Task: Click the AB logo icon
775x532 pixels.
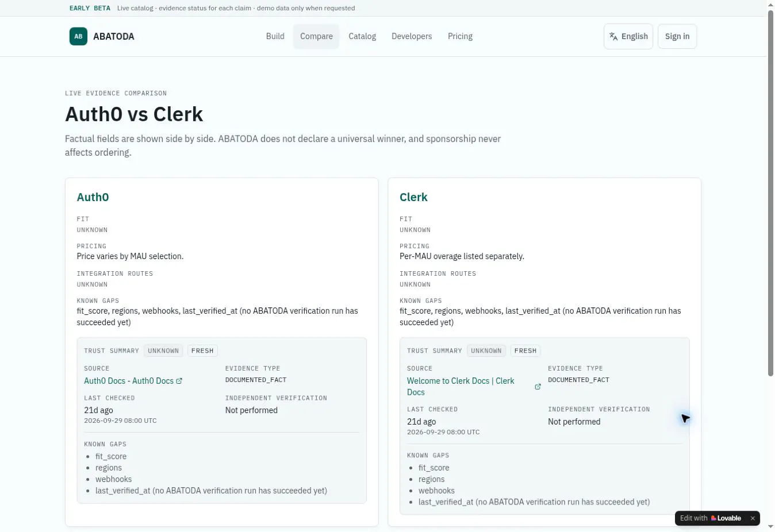Action: [x=78, y=36]
